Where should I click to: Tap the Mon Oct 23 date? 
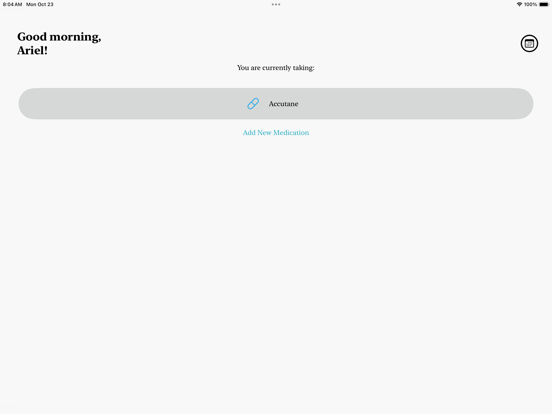click(x=40, y=4)
